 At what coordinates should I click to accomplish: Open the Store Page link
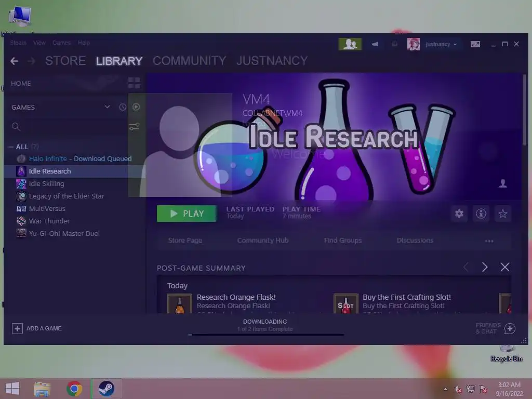[x=185, y=240]
